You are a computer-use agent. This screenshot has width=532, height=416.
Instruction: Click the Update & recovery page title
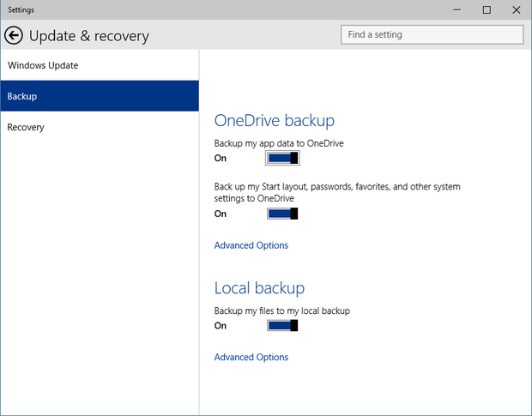89,36
